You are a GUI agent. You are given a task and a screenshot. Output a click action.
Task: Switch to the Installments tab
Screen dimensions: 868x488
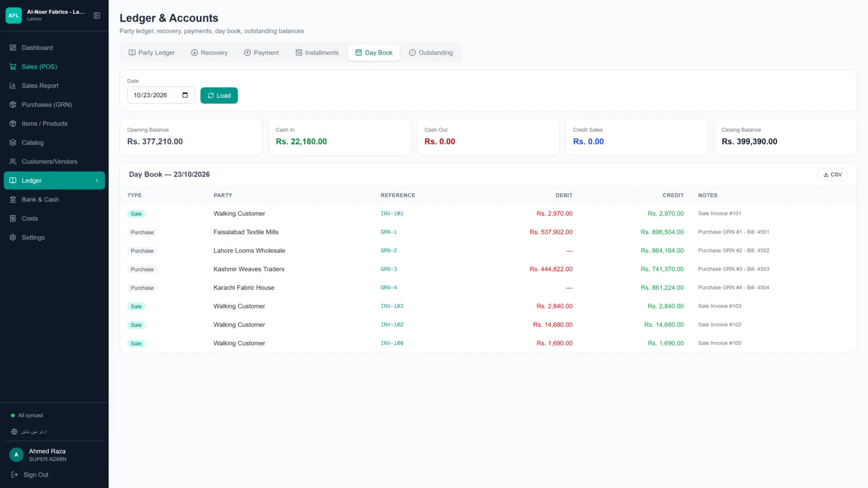tap(317, 53)
